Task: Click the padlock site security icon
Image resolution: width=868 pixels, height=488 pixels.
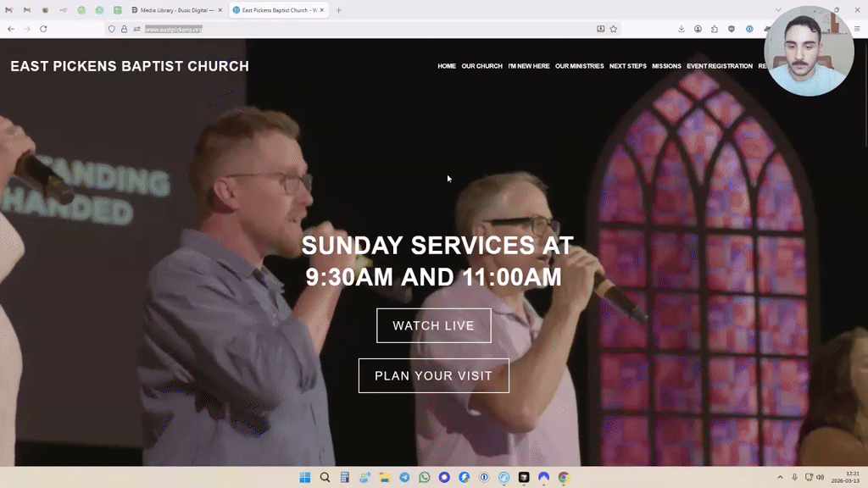Action: [x=124, y=29]
